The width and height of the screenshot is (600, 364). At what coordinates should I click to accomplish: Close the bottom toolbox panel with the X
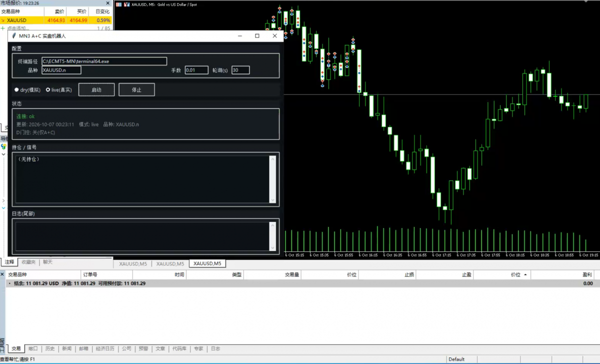tap(2, 274)
